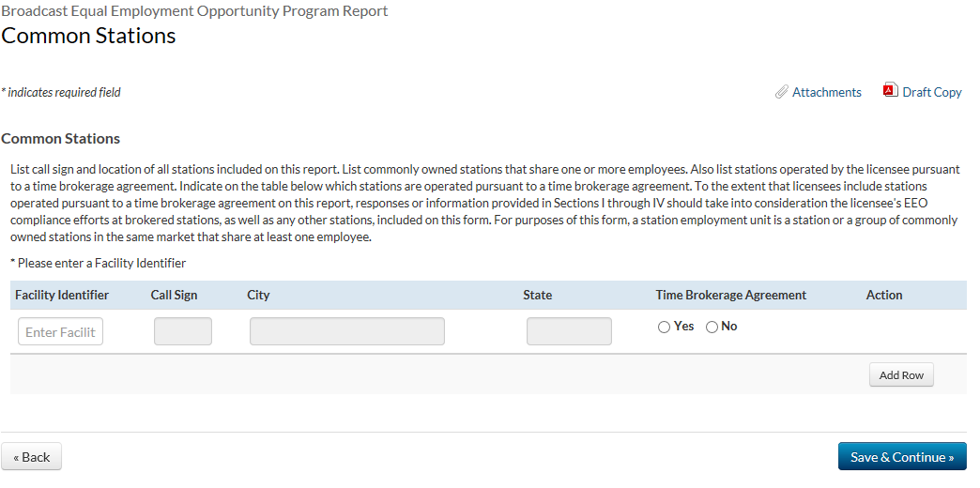Click the paperclip Attachments icon
The height and width of the screenshot is (488, 980).
(x=781, y=93)
